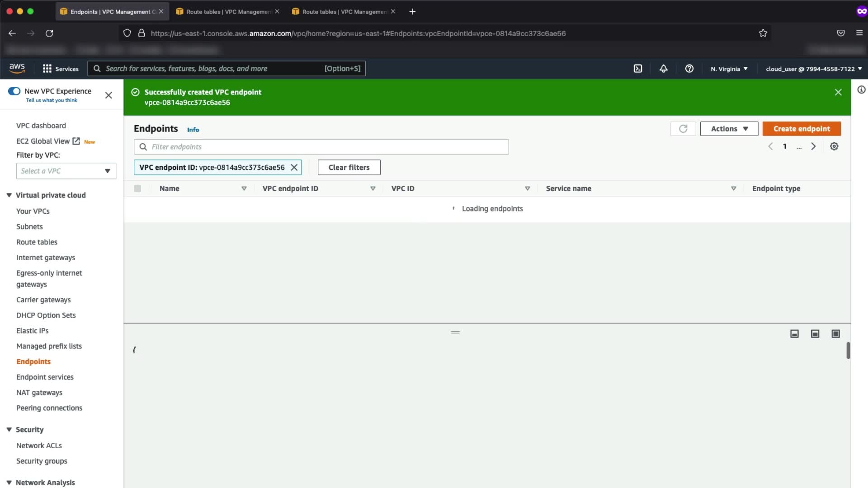The image size is (868, 488).
Task: Maximize the details split panel
Action: tap(835, 333)
